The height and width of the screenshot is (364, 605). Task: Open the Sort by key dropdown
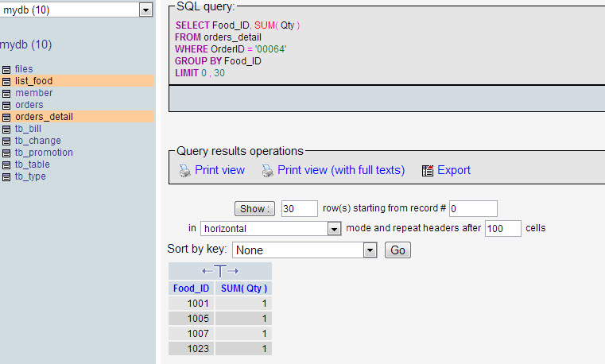pos(370,250)
